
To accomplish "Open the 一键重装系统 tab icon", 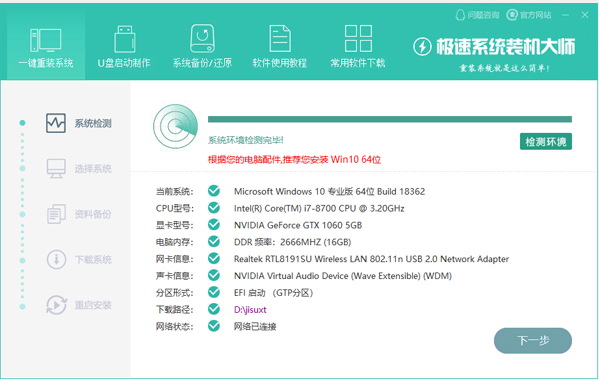I will coord(45,40).
